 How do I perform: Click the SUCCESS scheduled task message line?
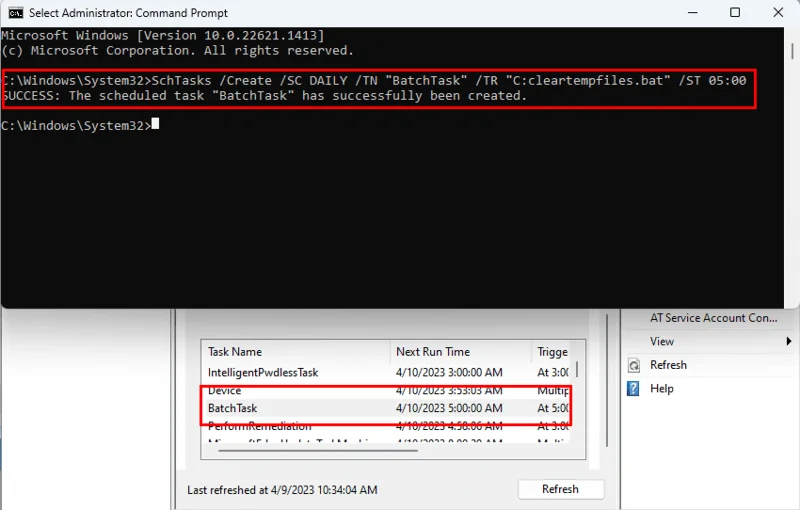point(264,96)
